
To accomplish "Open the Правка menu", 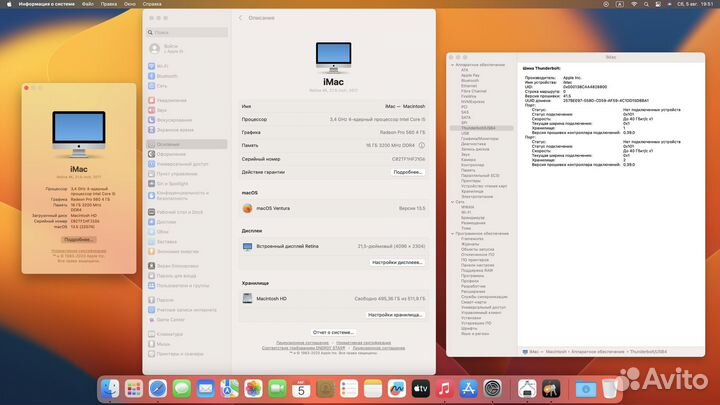I will coord(109,4).
